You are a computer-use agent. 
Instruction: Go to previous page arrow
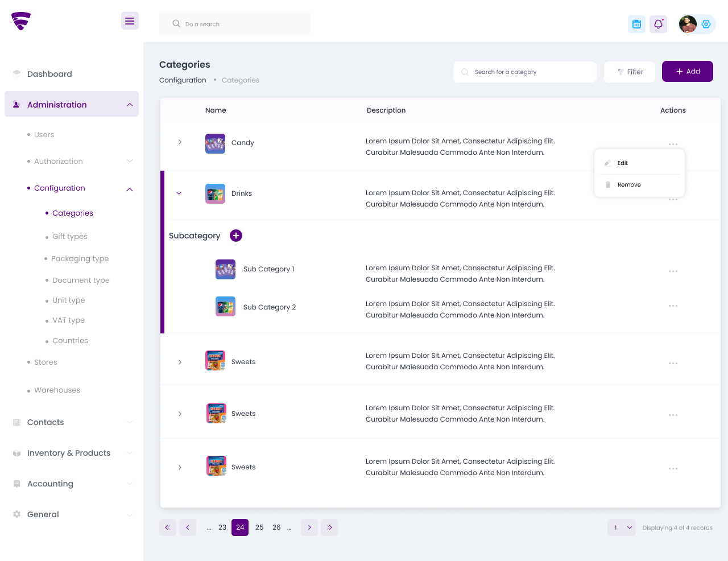pyautogui.click(x=188, y=527)
